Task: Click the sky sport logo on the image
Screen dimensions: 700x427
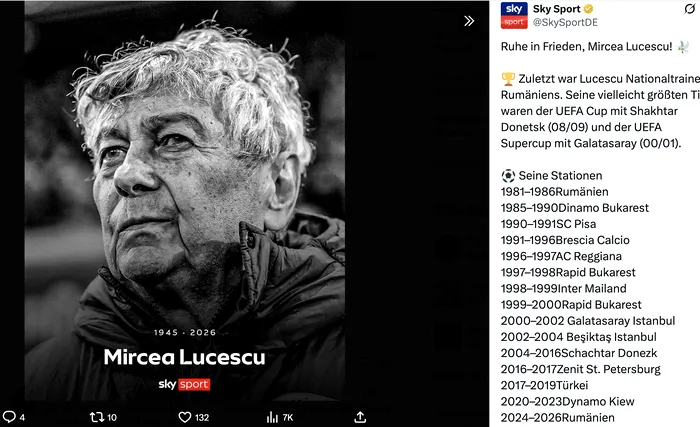Action: point(184,384)
